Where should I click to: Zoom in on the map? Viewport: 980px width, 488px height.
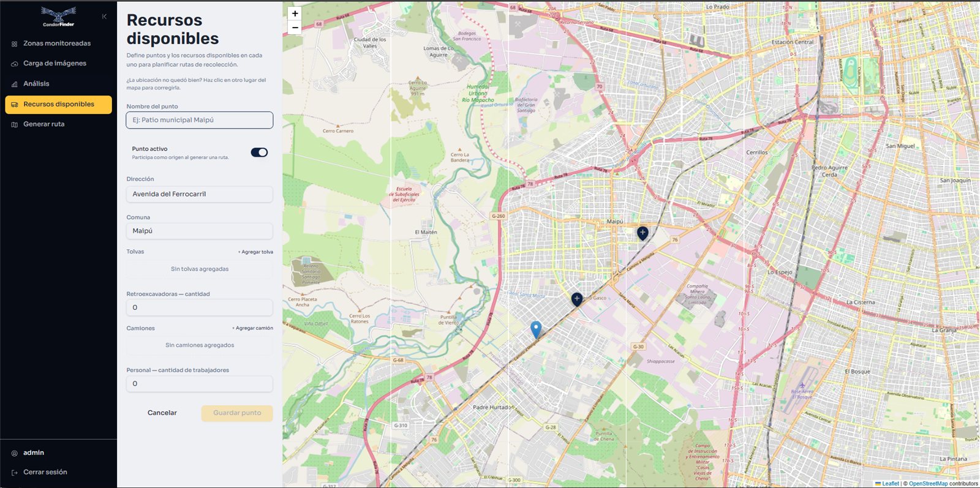tap(295, 13)
